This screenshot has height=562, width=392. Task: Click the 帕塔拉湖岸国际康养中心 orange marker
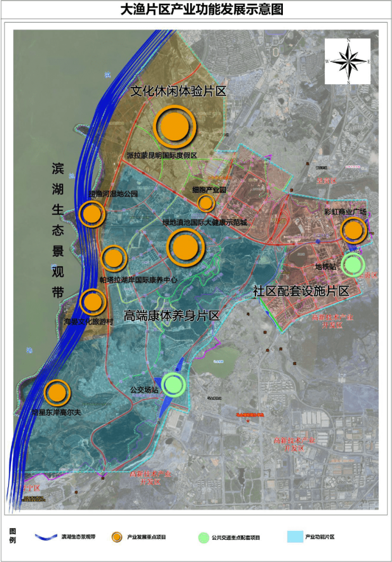[113, 258]
